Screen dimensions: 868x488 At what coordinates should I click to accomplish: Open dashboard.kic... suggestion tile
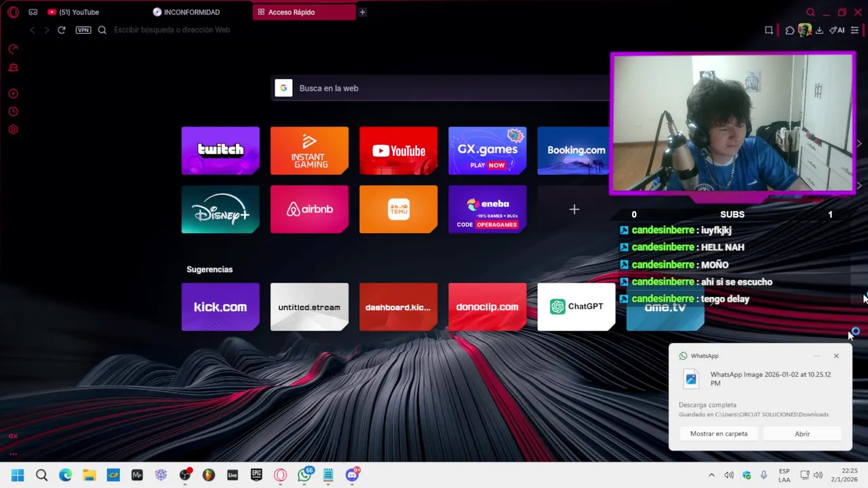pos(399,307)
